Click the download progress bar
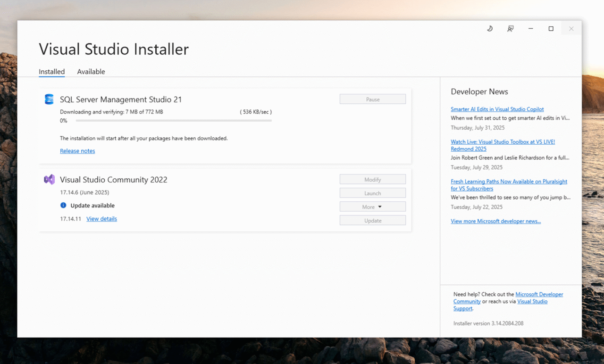 (174, 121)
